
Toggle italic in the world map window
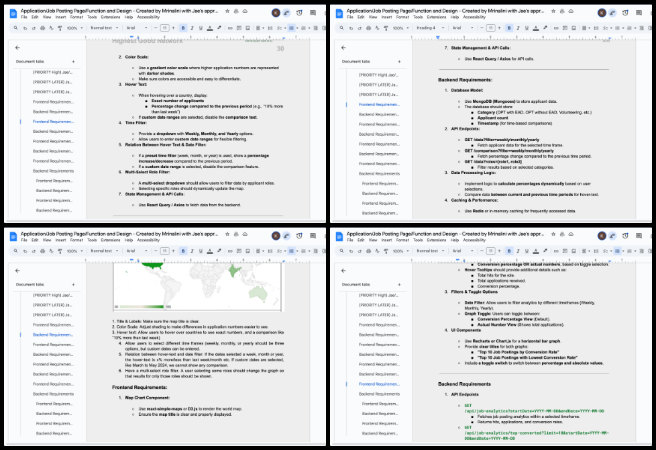click(x=192, y=251)
